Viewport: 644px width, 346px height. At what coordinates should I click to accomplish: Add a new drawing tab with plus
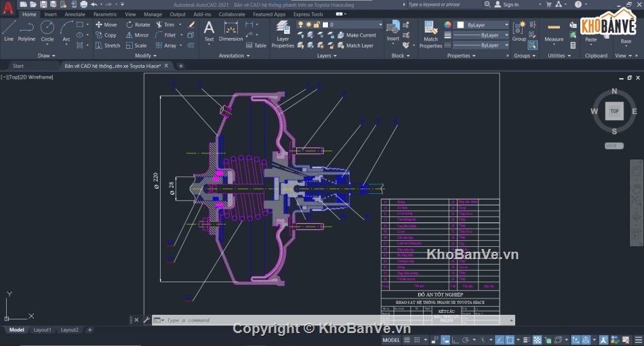pos(181,66)
